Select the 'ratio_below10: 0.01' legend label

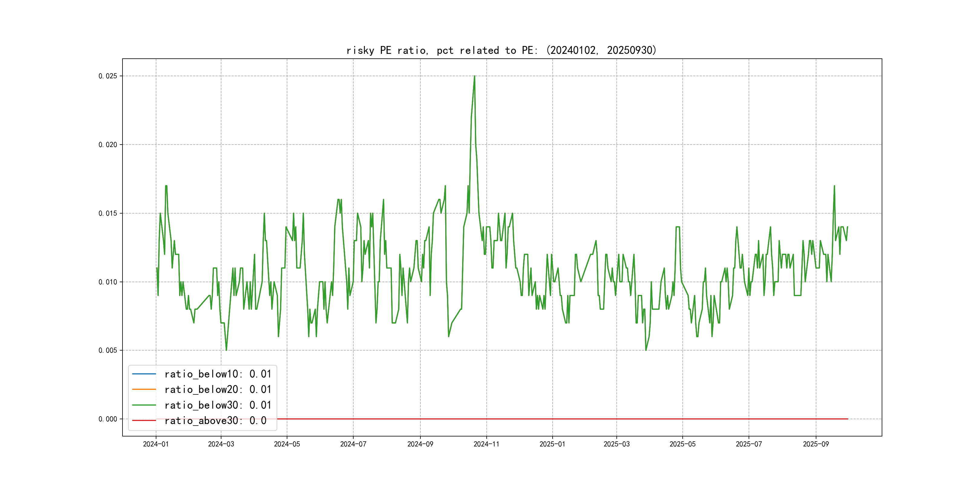coord(217,374)
